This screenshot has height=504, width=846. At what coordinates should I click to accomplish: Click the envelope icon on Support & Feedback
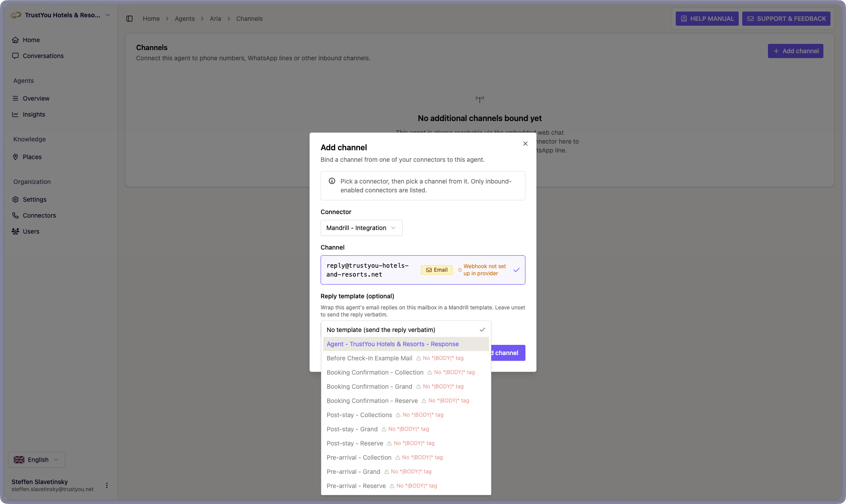pyautogui.click(x=750, y=19)
